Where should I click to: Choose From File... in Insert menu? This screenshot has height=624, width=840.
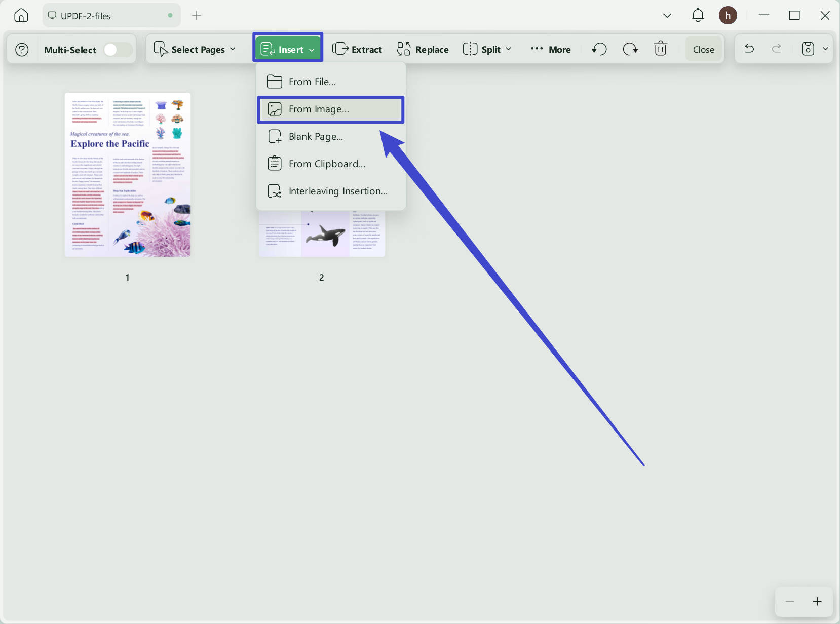tap(331, 82)
